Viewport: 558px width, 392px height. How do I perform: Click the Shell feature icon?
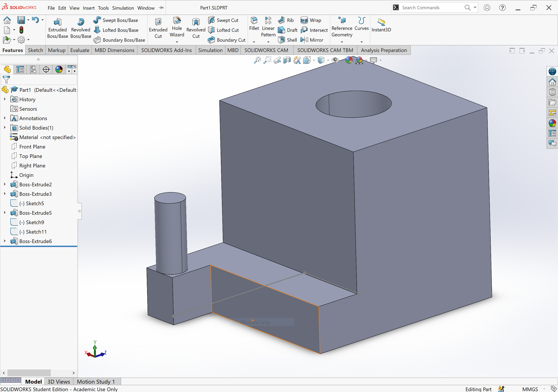pos(282,40)
